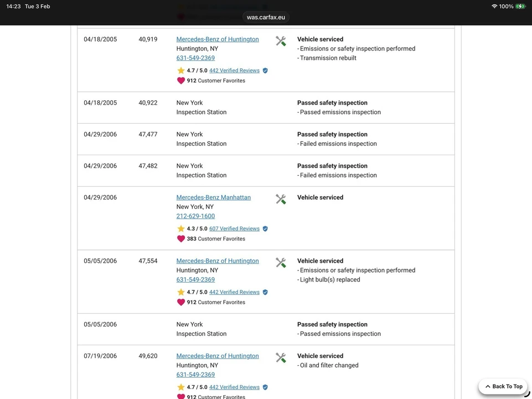The height and width of the screenshot is (399, 532).
Task: Click 'New York, NY' location text
Action: point(195,207)
